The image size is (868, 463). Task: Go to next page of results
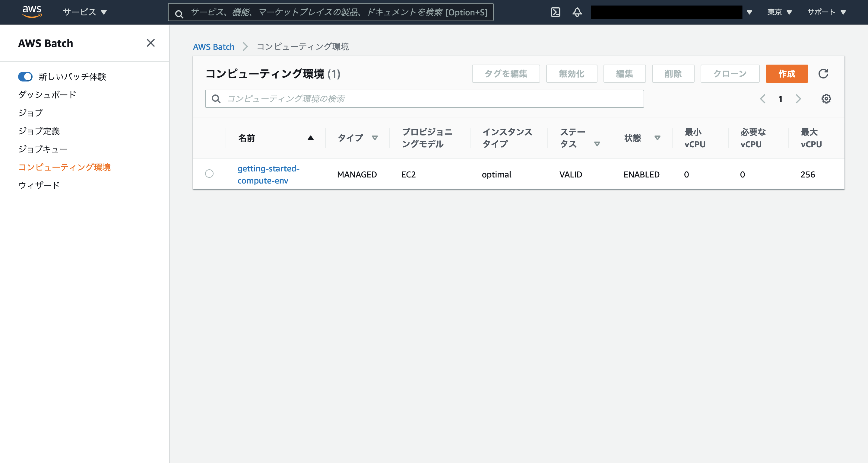click(798, 99)
